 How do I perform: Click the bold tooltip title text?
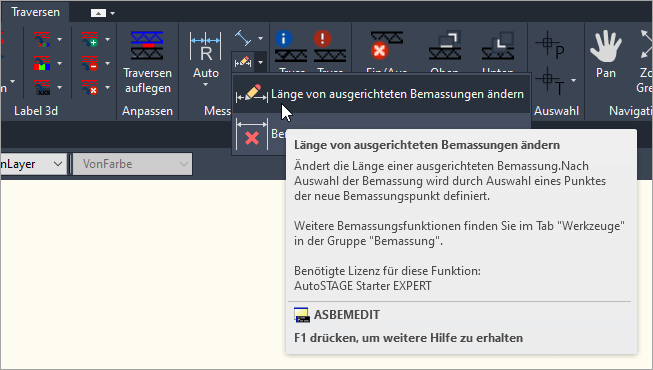click(x=427, y=145)
